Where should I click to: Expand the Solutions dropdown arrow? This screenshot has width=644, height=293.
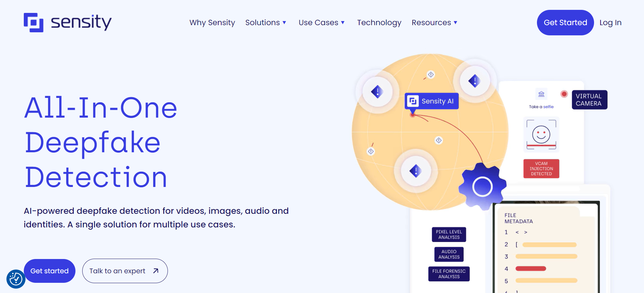click(284, 23)
